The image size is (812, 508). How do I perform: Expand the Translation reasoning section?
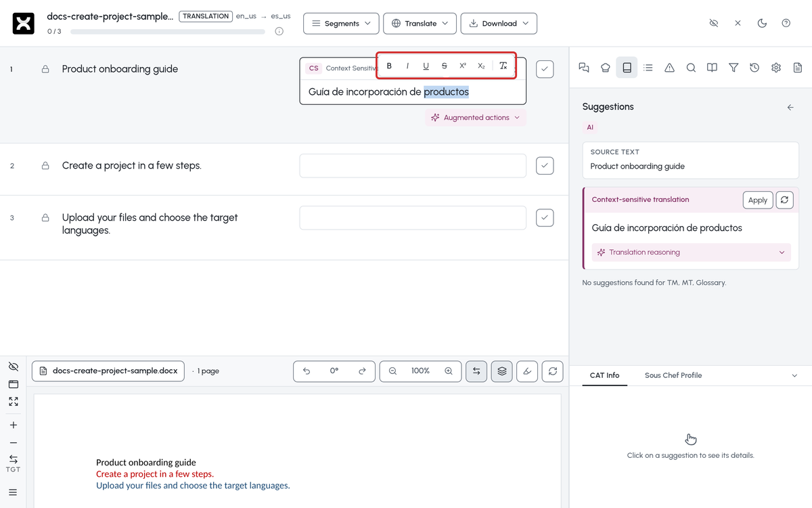(x=690, y=252)
